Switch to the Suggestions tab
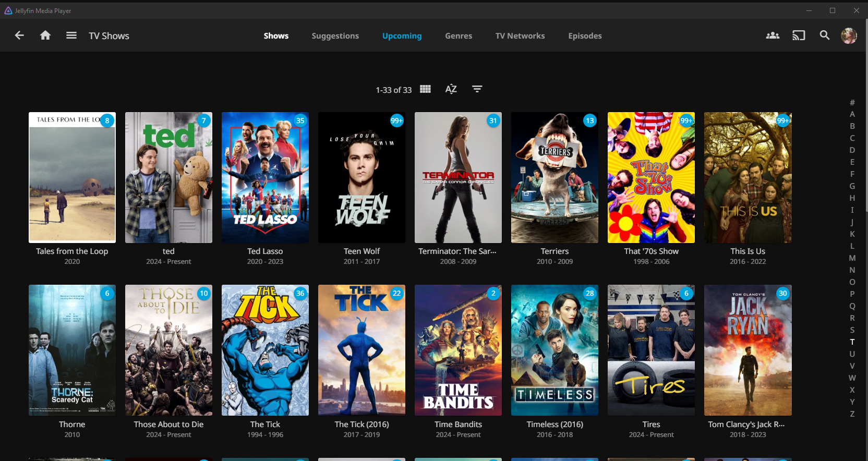This screenshot has width=868, height=461. [x=335, y=36]
